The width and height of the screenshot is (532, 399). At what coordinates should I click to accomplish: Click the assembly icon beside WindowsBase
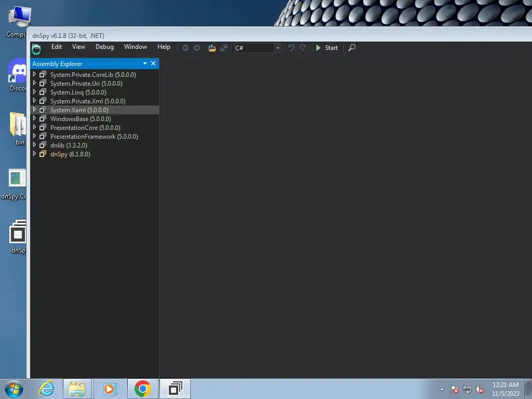[x=43, y=118]
